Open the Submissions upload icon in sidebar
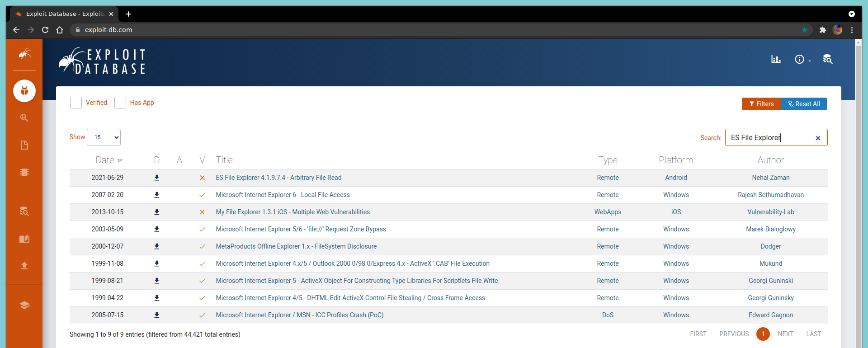 [24, 265]
